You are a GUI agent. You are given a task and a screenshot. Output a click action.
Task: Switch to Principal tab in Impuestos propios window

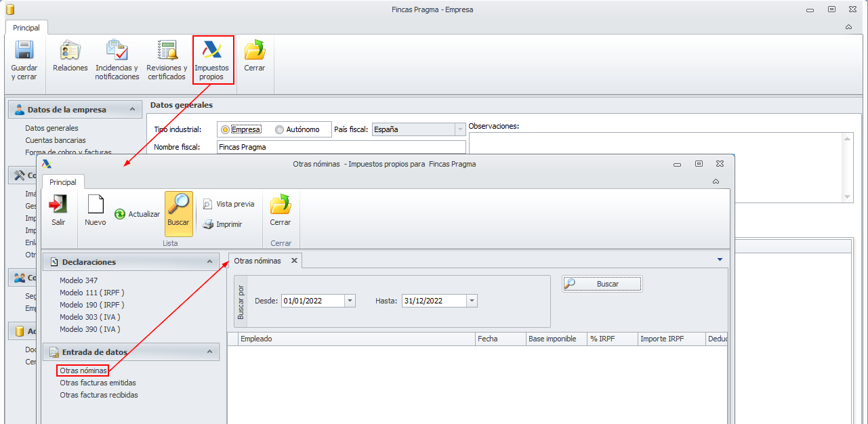pyautogui.click(x=63, y=182)
